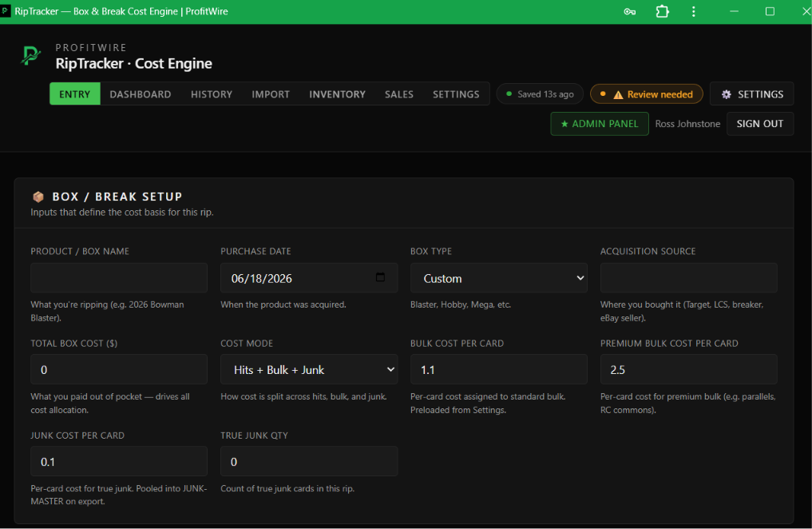Click the gear SETTINGS button
The image size is (812, 529).
[751, 93]
